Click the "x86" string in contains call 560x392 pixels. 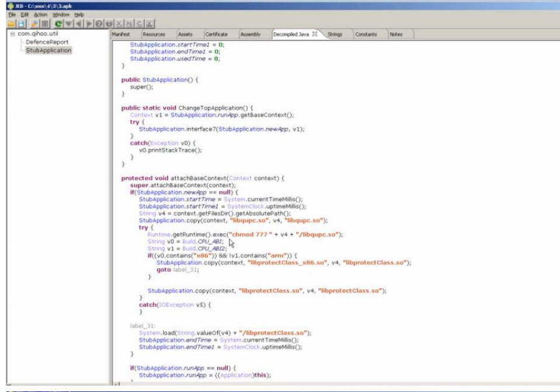(x=202, y=256)
